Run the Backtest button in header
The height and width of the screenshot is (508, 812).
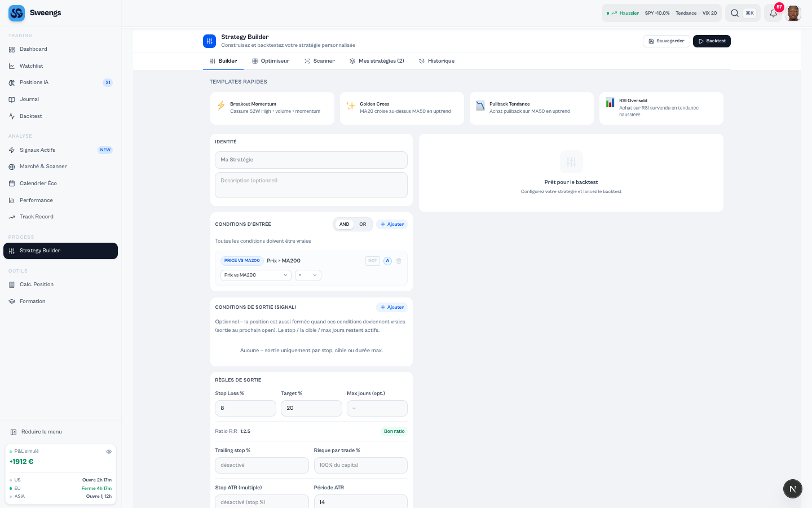point(712,41)
